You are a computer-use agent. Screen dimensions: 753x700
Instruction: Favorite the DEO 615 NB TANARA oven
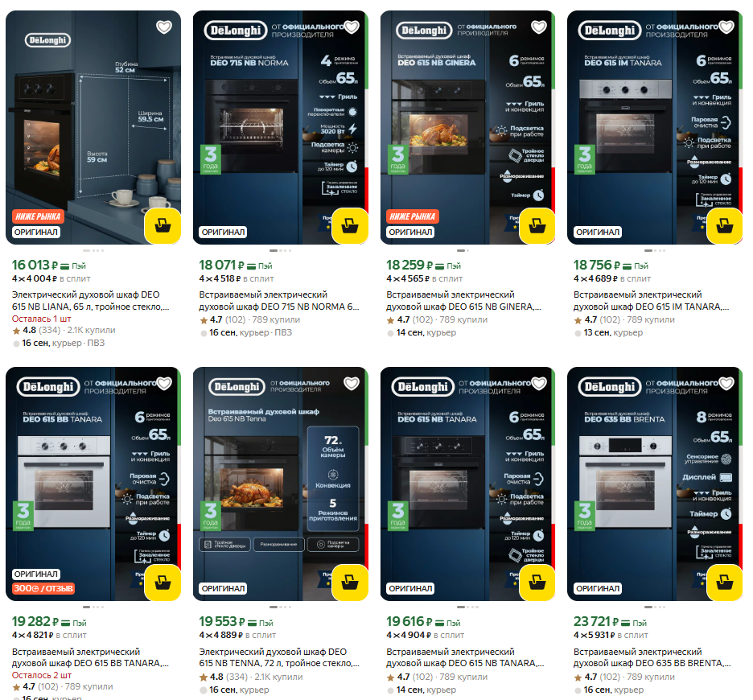tap(539, 383)
